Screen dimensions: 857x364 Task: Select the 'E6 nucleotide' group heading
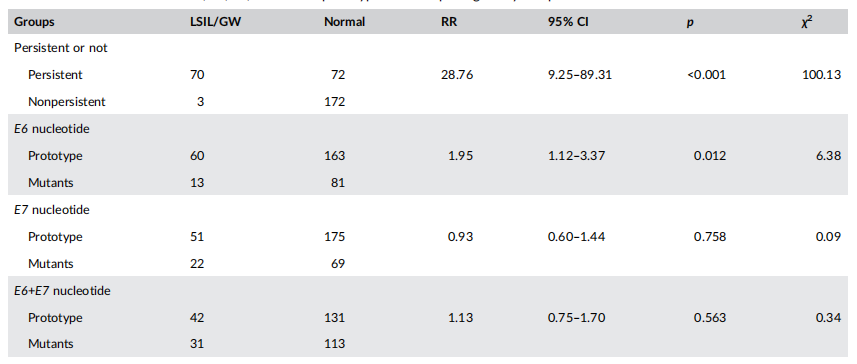tap(52, 129)
